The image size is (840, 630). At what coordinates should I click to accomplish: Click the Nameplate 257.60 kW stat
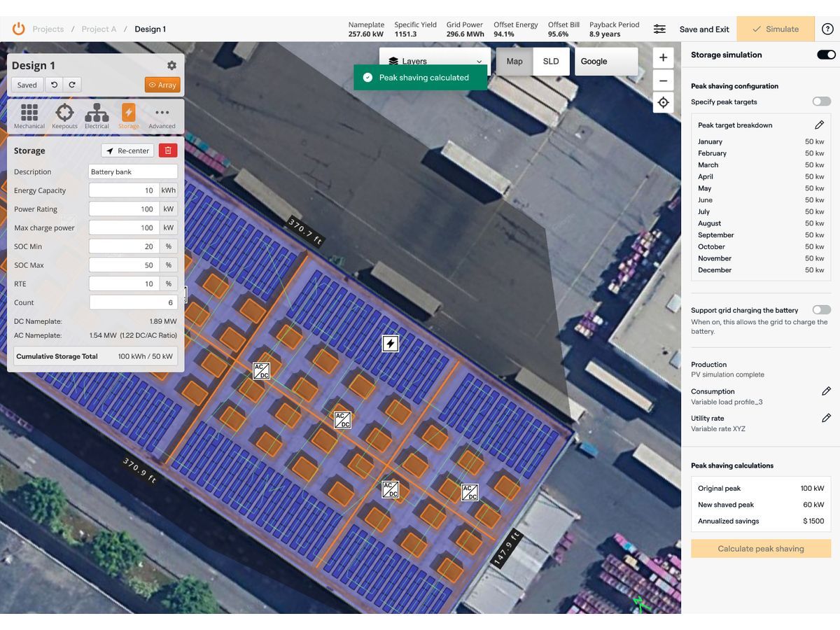(x=366, y=29)
